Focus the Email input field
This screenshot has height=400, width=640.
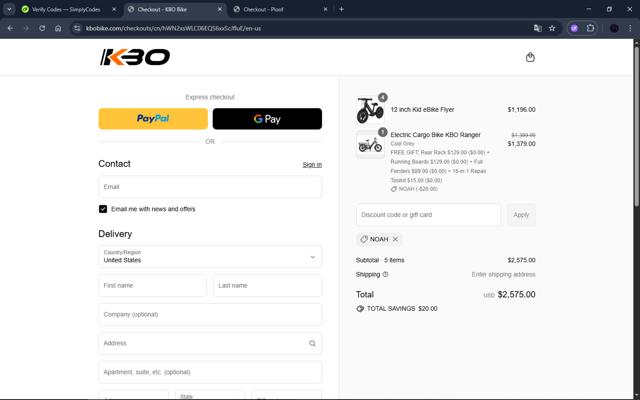(210, 187)
